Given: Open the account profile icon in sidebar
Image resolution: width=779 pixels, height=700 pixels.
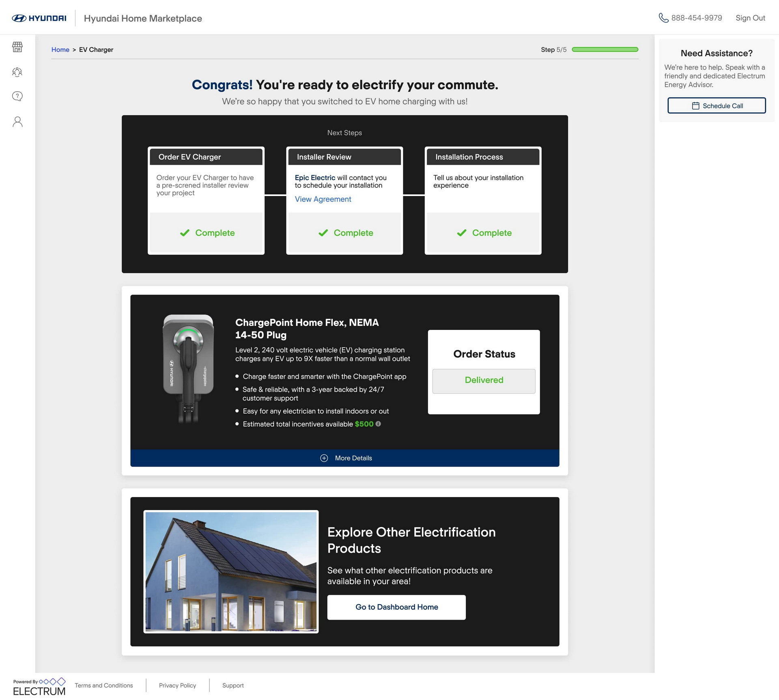Looking at the screenshot, I should click(x=17, y=121).
